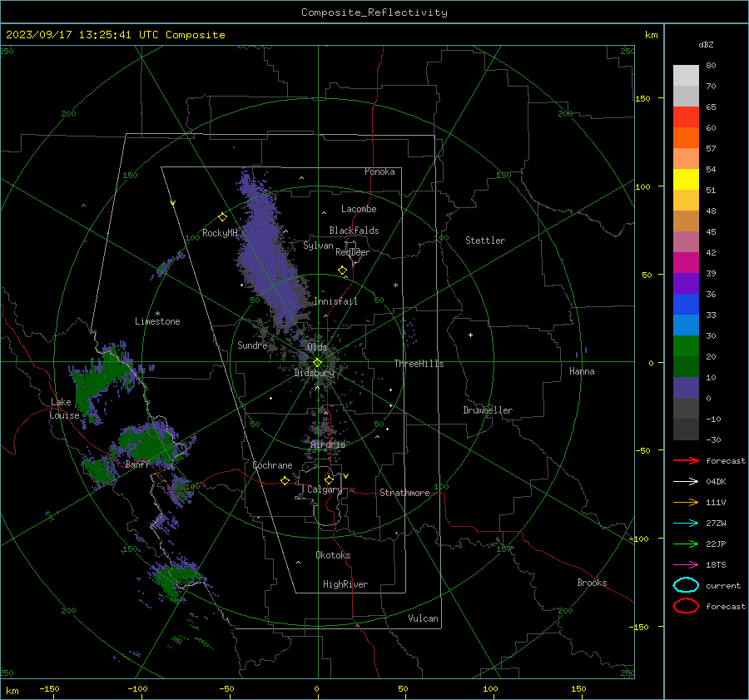Click the Lake Louise label
This screenshot has height=700, width=749.
tap(64, 409)
